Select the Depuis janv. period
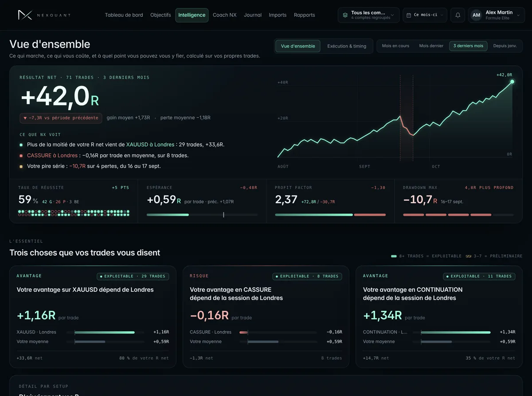Viewport: 532px width, 396px height. click(x=505, y=46)
